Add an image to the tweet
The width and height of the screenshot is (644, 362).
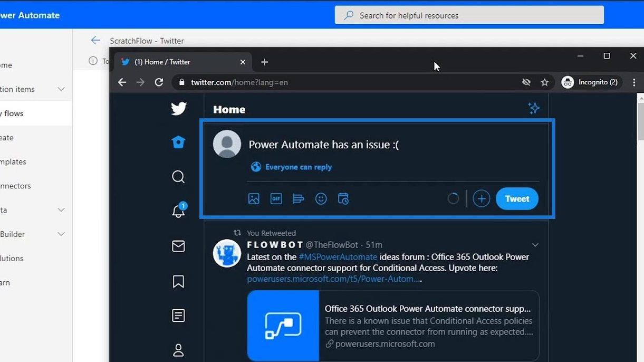pos(254,199)
